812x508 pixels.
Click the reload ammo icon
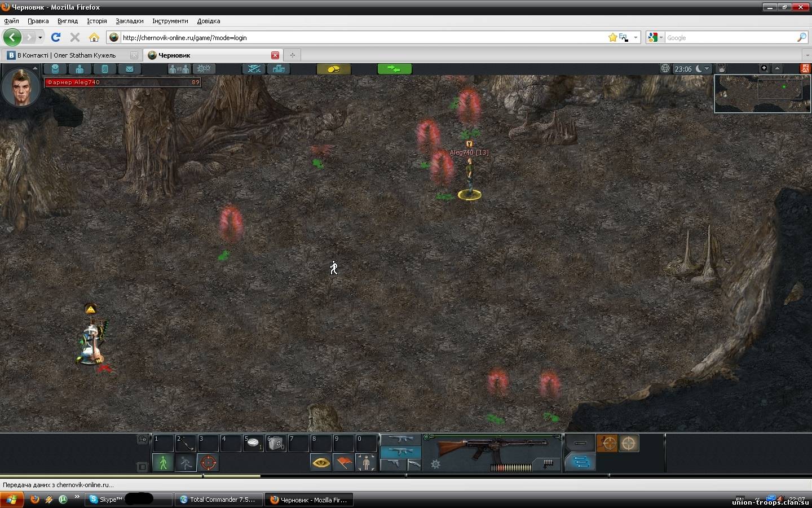click(548, 463)
